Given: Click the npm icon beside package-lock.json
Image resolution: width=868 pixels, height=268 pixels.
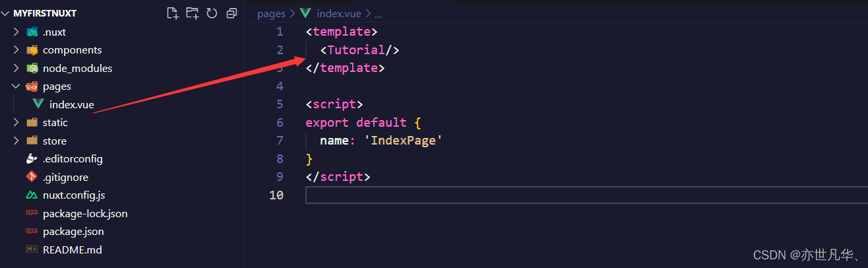Looking at the screenshot, I should tap(32, 213).
